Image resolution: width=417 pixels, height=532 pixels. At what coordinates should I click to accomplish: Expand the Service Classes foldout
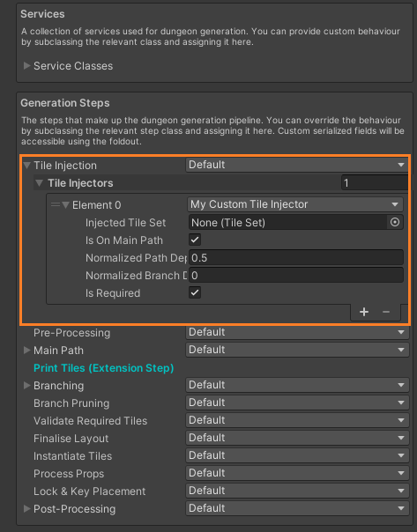coord(26,65)
